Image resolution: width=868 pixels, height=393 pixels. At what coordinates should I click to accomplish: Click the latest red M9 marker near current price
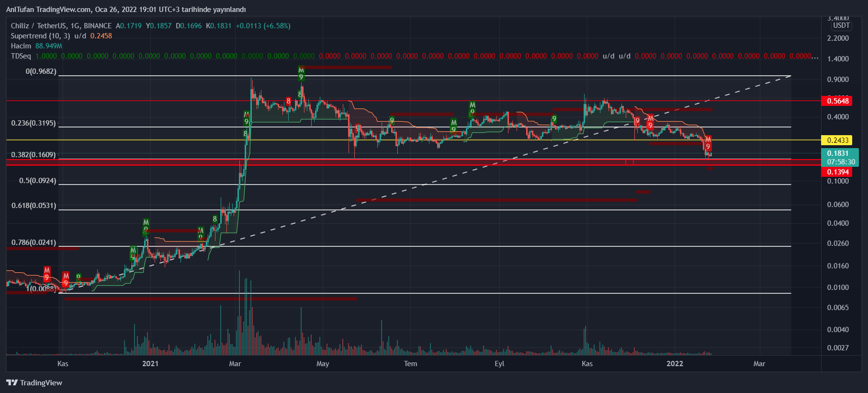tap(708, 143)
